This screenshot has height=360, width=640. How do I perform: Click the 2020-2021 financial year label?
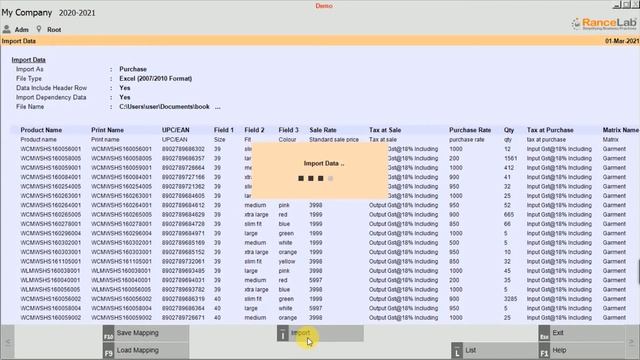tap(77, 13)
